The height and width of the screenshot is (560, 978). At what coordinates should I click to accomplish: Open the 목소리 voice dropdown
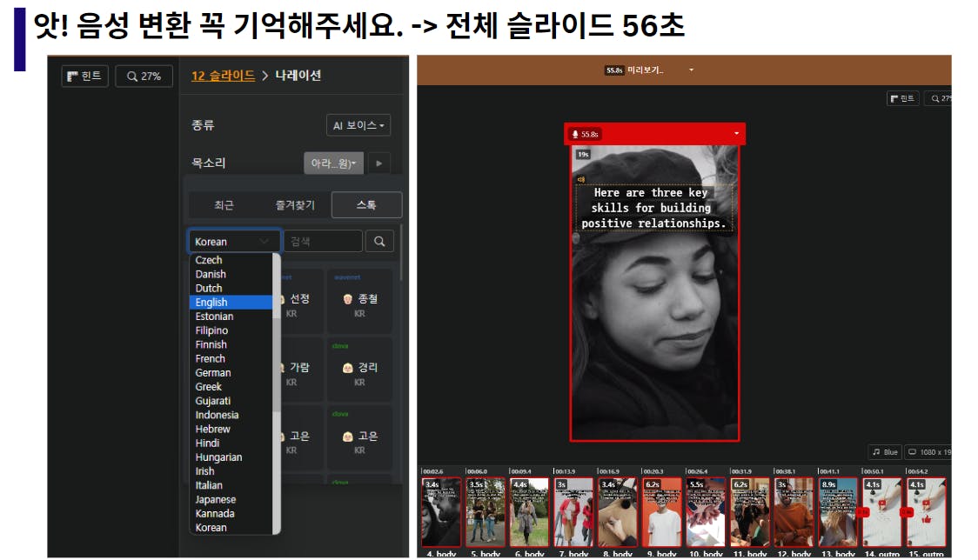[x=334, y=163]
